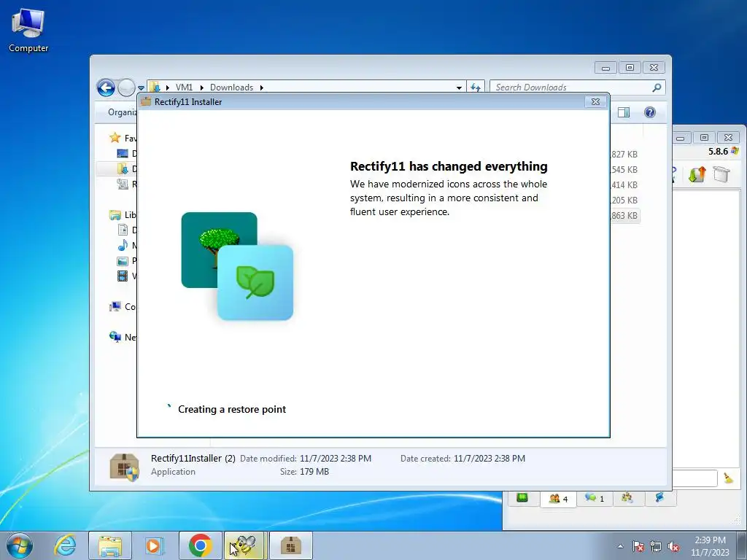Refresh the Downloads folder view
This screenshot has width=747, height=560.
pyautogui.click(x=476, y=87)
